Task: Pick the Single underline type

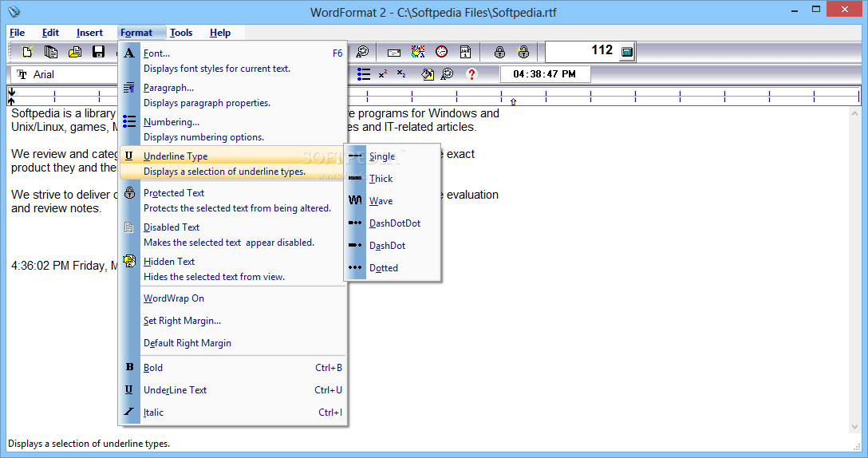Action: 393,156
